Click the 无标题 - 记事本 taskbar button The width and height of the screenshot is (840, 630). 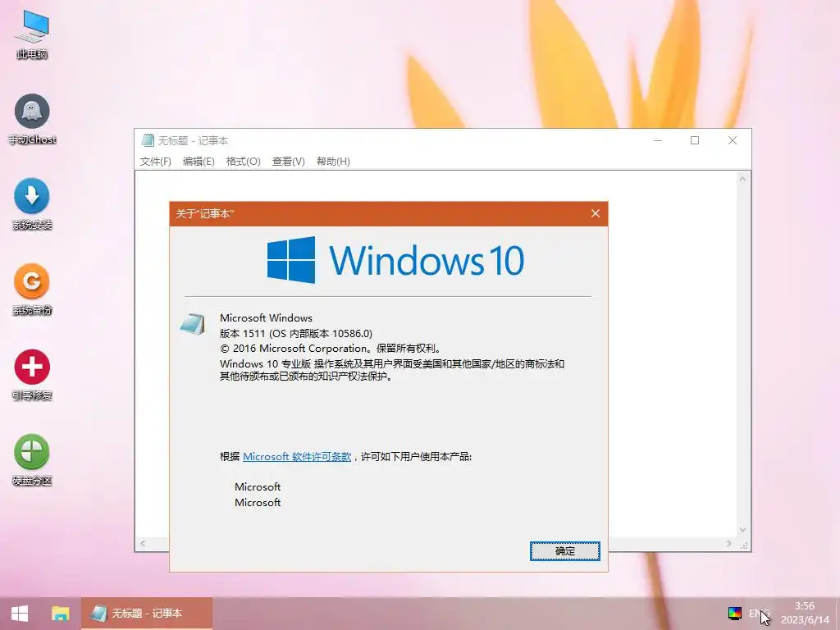click(x=147, y=614)
